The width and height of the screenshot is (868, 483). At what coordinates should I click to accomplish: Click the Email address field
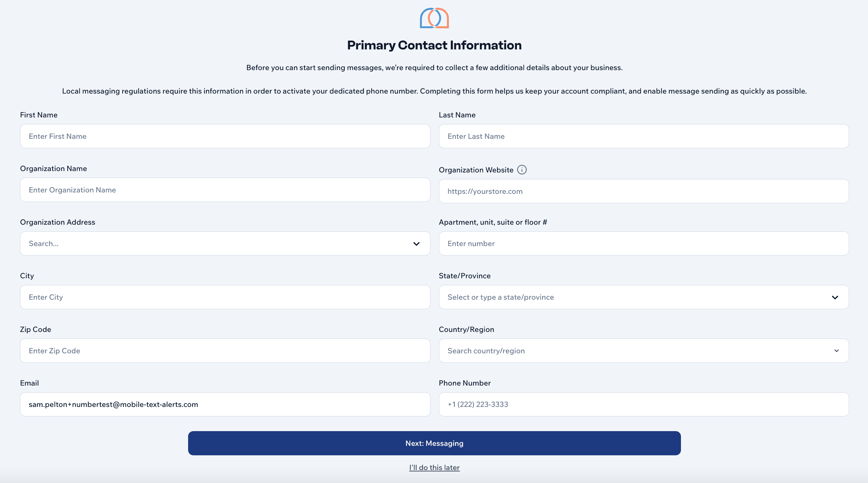[225, 404]
